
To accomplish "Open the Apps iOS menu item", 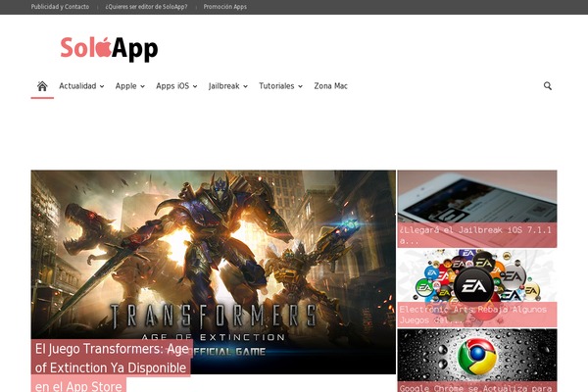I will (x=172, y=86).
